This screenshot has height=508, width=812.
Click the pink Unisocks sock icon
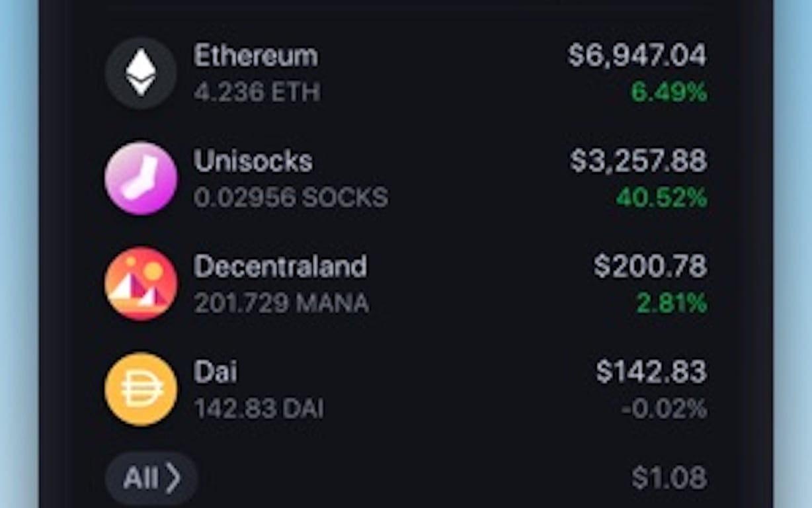[x=141, y=178]
